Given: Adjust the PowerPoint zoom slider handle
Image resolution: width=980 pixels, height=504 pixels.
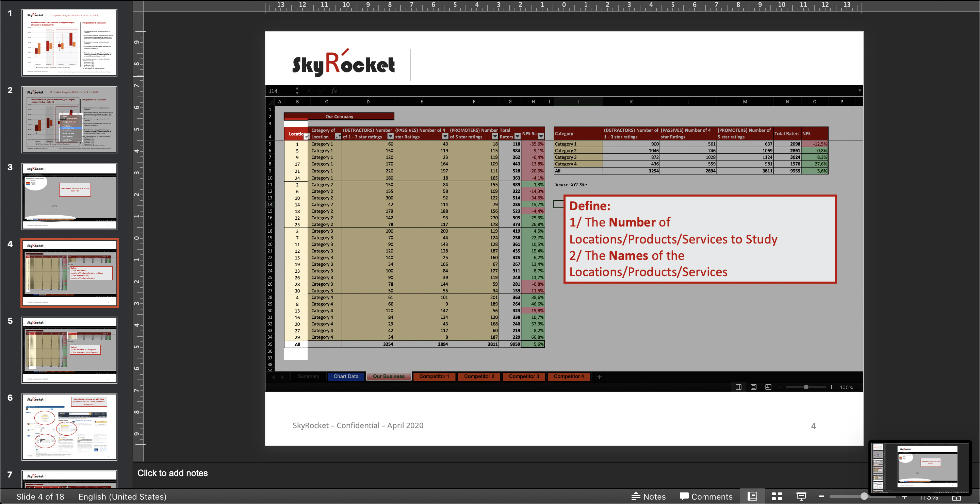Looking at the screenshot, I should pyautogui.click(x=864, y=497).
